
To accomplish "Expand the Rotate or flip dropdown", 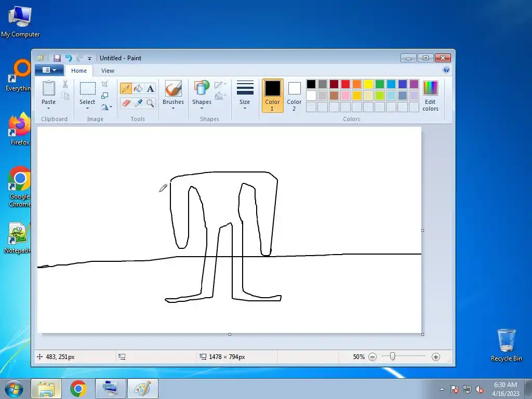I will click(107, 107).
